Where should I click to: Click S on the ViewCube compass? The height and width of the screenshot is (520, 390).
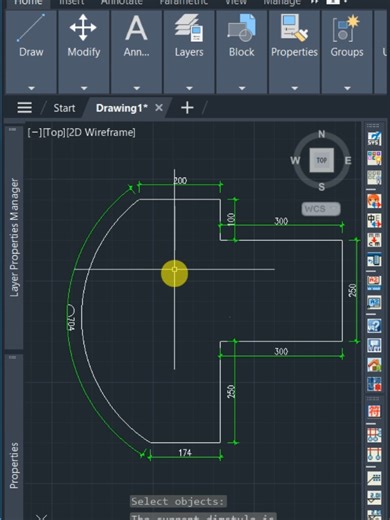[x=321, y=187]
